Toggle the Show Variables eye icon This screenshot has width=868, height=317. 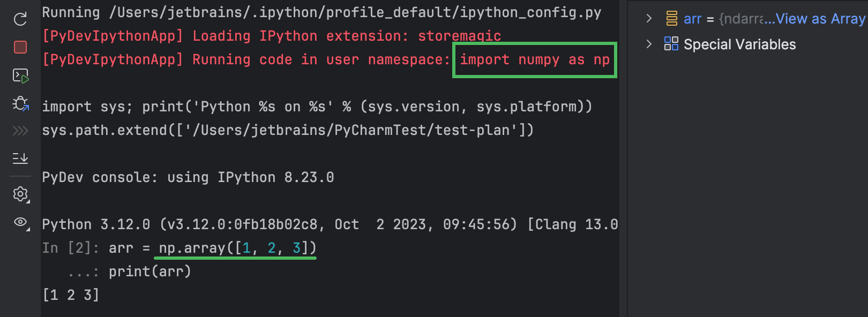[20, 222]
